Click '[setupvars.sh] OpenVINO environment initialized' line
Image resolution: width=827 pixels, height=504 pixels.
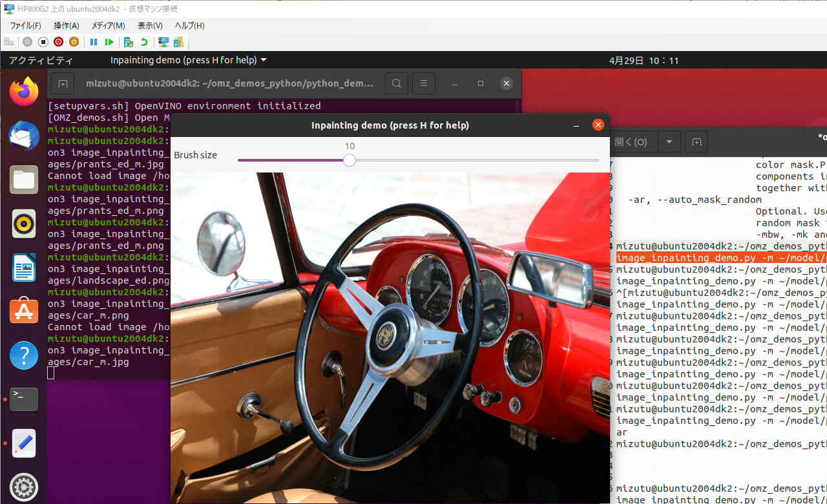tap(184, 106)
